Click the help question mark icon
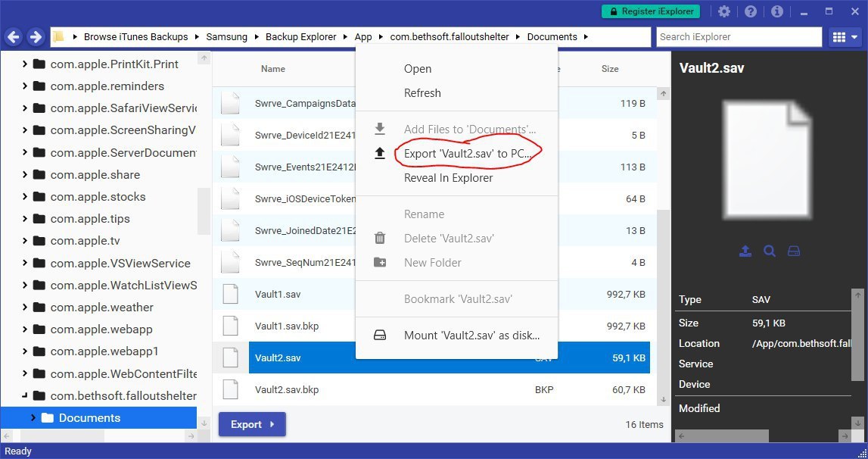868x459 pixels. click(x=750, y=11)
